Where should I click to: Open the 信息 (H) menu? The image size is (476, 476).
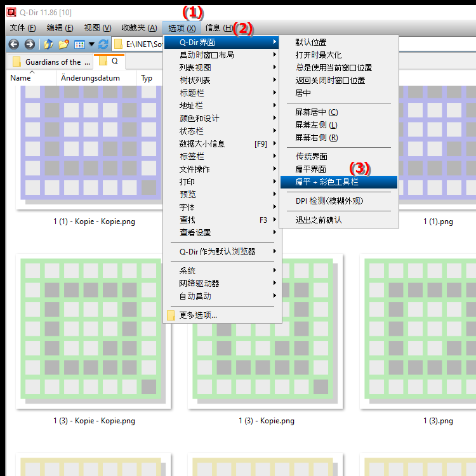click(219, 28)
